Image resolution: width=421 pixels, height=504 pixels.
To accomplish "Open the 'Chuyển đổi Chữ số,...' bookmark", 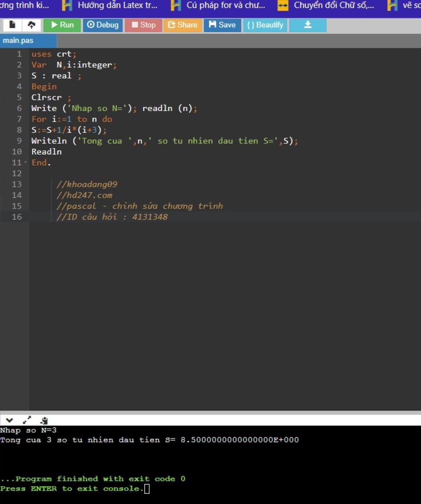I will point(326,5).
